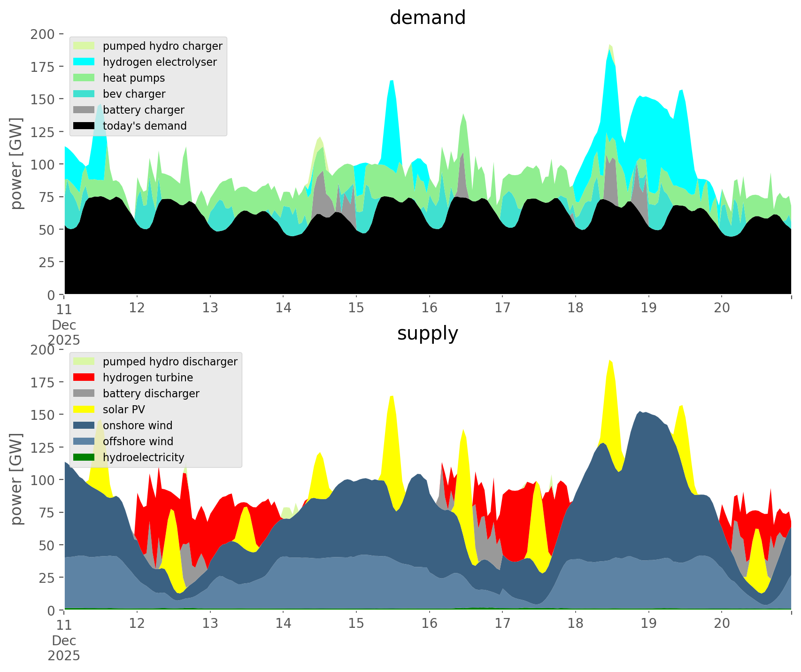Select the red hydrogen turbine legend swatch

point(84,378)
